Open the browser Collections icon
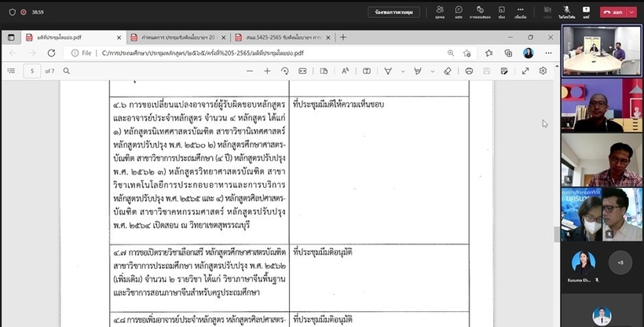The width and height of the screenshot is (644, 327). click(x=508, y=53)
